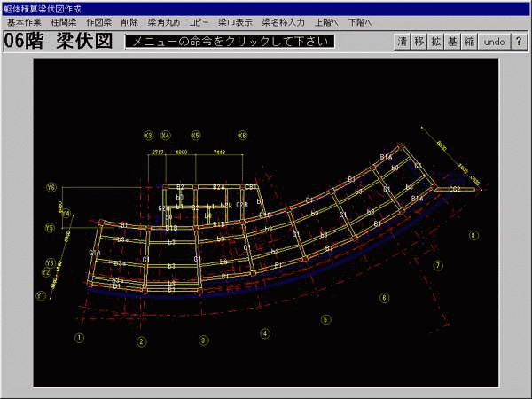The width and height of the screenshot is (532, 399).
Task: Select the 作図梁 menu item
Action: (99, 21)
